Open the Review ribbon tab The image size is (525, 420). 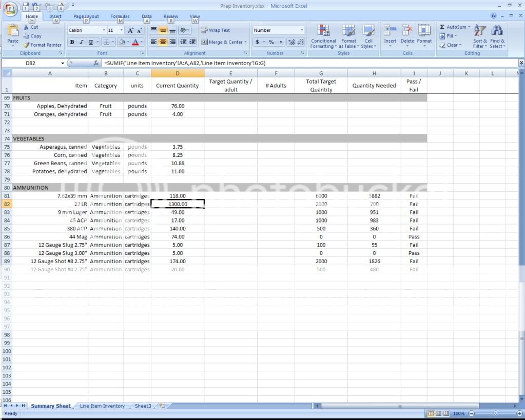tap(171, 16)
